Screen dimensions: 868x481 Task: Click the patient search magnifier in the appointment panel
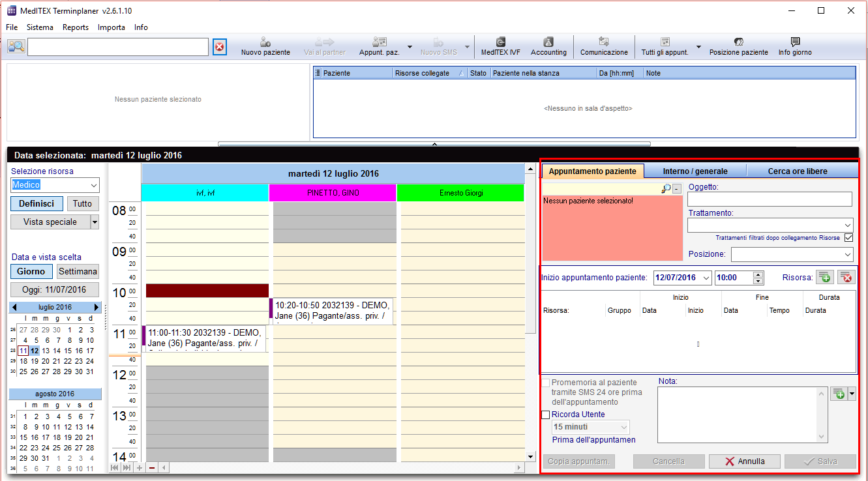click(665, 188)
